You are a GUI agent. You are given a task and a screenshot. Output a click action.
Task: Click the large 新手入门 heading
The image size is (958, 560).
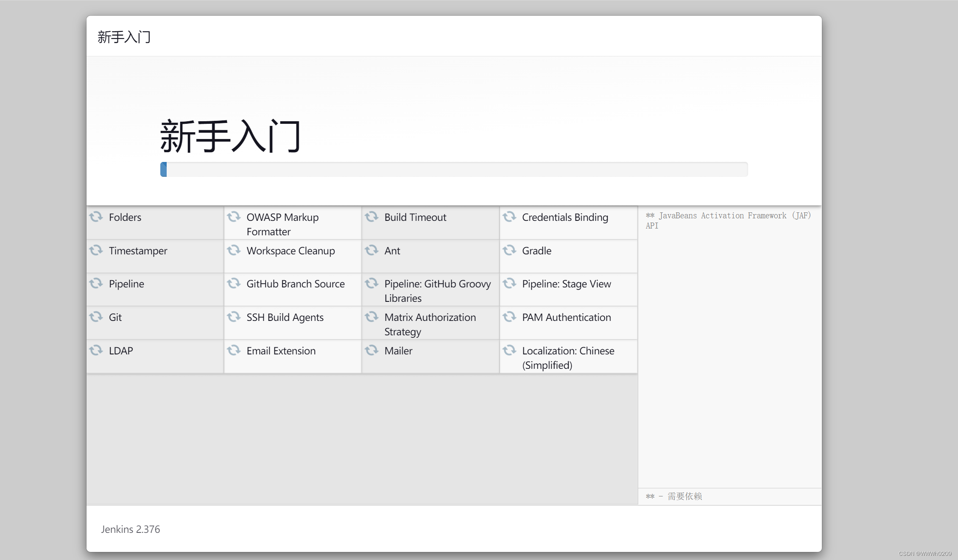pos(230,136)
